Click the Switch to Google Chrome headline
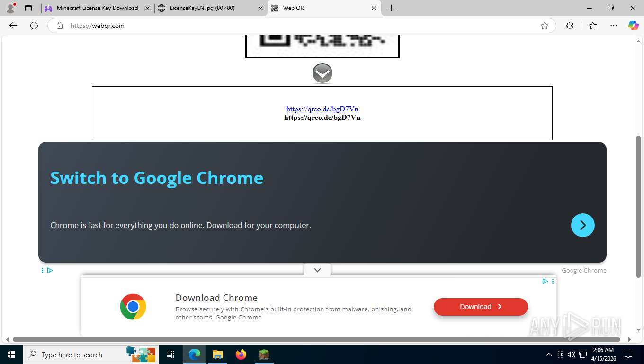The width and height of the screenshot is (644, 364). 157,178
